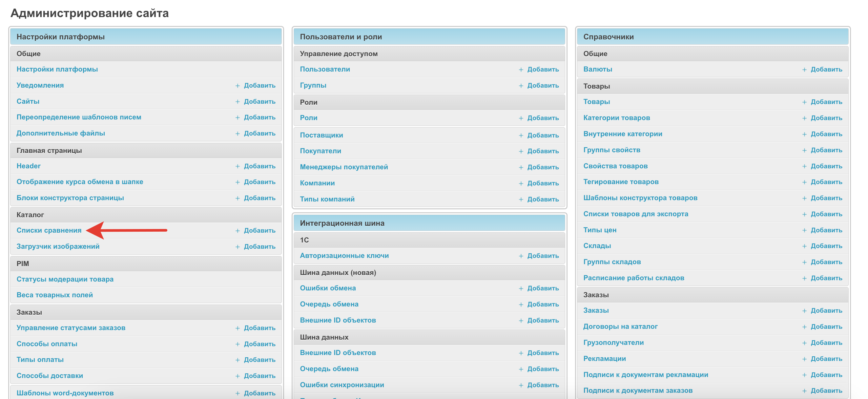Screen dimensions: 868x399
Task: Click the plus icon in the Валюты row
Action: tap(804, 70)
